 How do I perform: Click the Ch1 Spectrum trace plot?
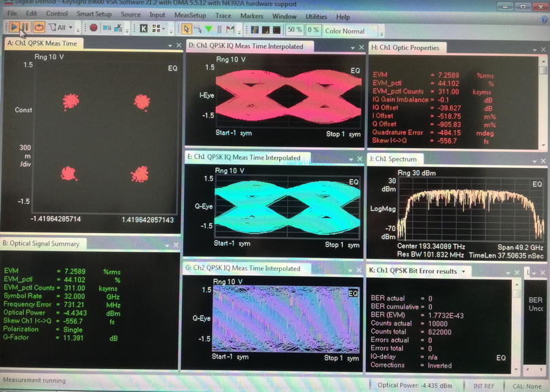pos(464,211)
